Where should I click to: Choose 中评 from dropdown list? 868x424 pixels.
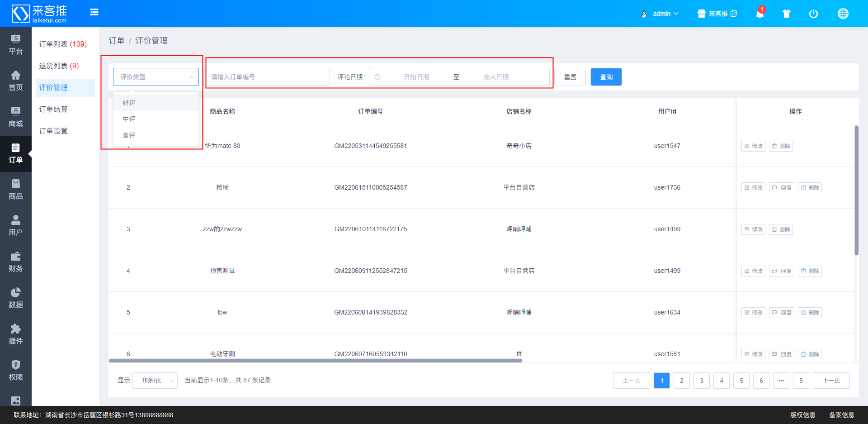(x=156, y=119)
